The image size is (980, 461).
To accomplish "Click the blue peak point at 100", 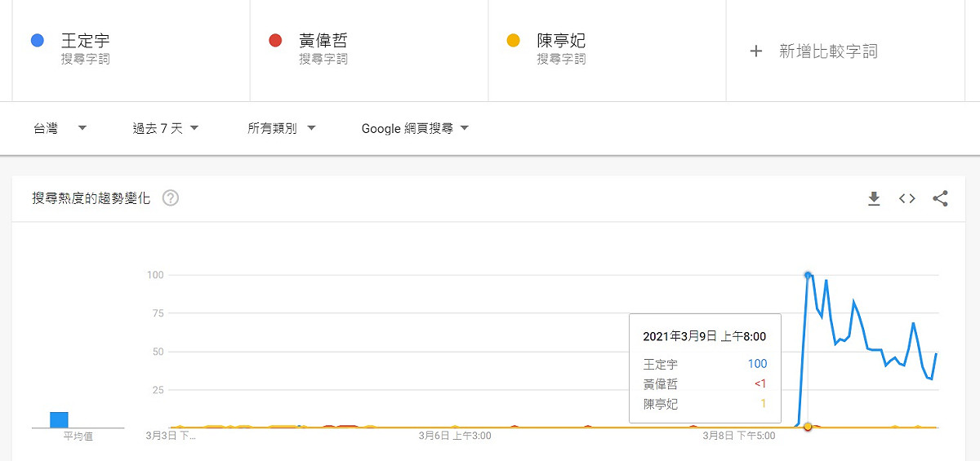I will pos(808,275).
